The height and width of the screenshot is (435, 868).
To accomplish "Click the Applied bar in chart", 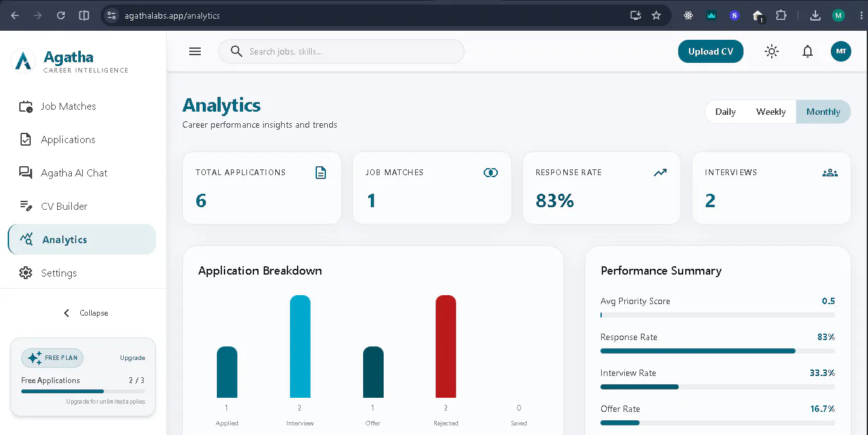I will pos(227,372).
